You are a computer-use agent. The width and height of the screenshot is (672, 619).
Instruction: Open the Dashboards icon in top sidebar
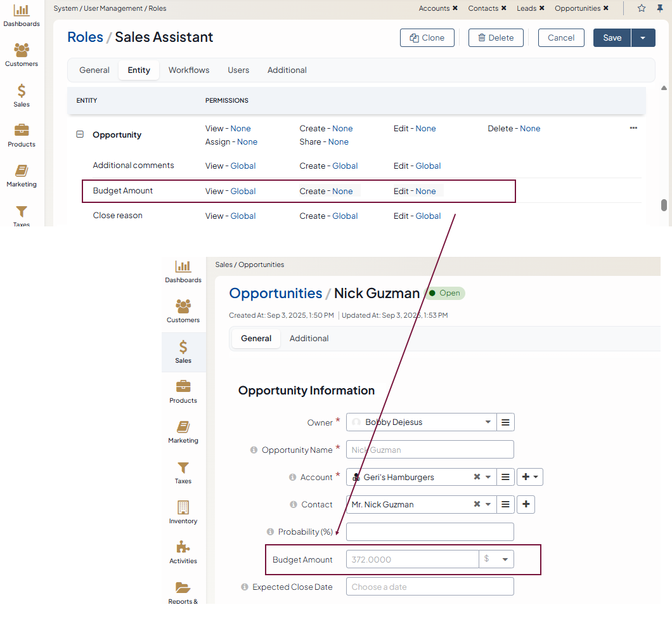pyautogui.click(x=22, y=11)
